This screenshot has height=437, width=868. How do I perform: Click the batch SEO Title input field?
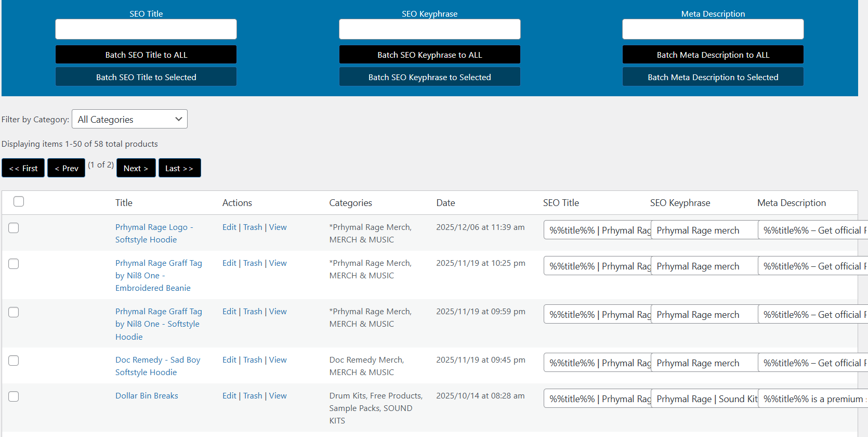coord(146,29)
